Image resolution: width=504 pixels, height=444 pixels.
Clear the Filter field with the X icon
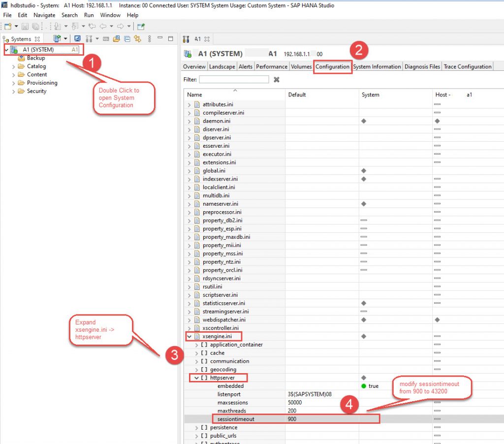(277, 79)
